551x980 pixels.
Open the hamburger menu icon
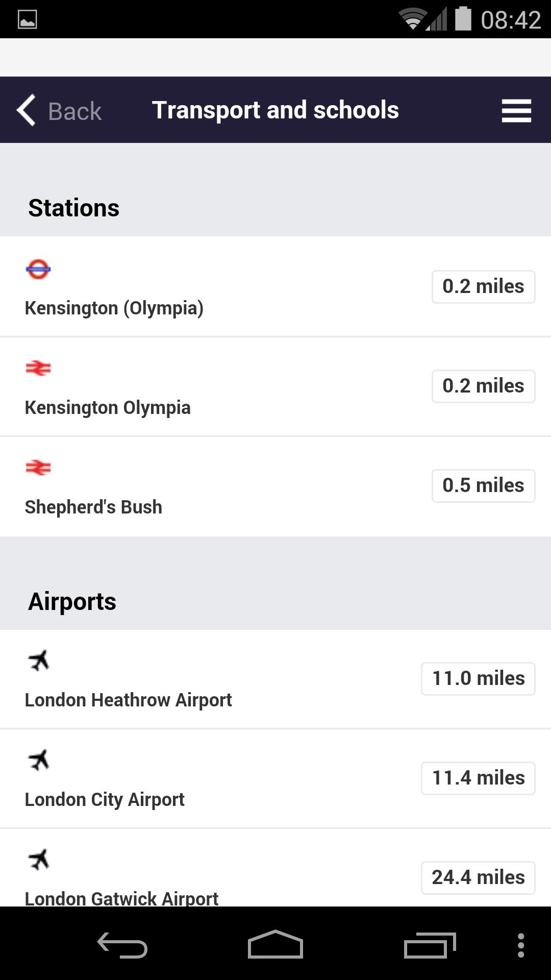coord(516,110)
